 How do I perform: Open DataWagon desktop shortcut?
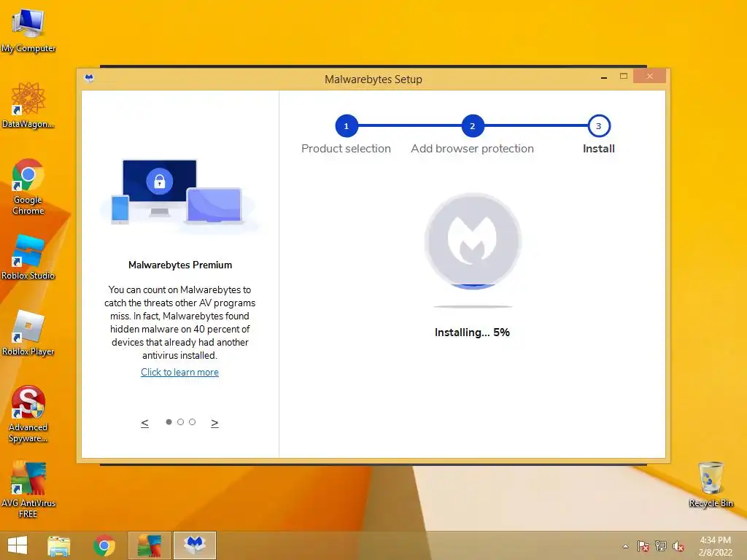click(28, 105)
